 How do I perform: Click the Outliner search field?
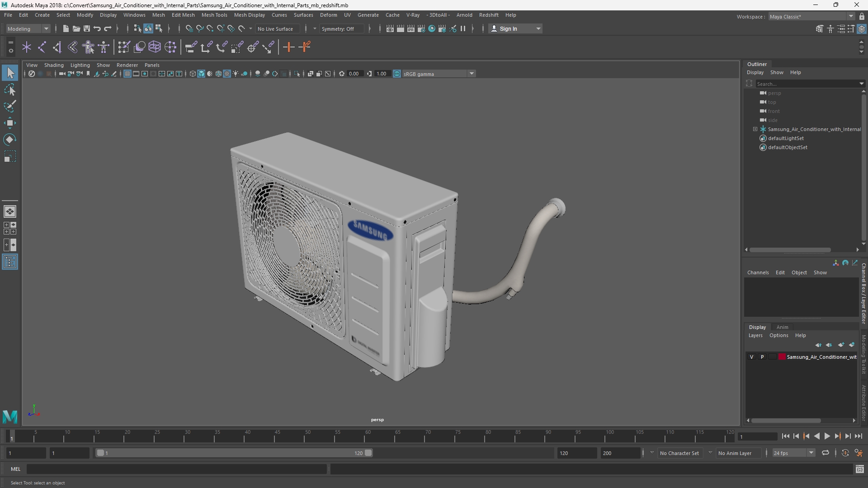(x=807, y=84)
